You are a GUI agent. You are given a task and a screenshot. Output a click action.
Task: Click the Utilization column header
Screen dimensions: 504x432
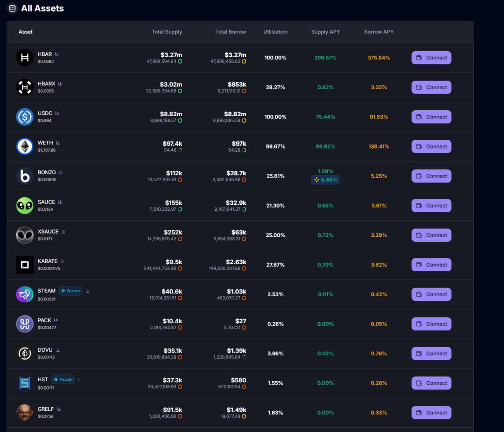(x=276, y=32)
